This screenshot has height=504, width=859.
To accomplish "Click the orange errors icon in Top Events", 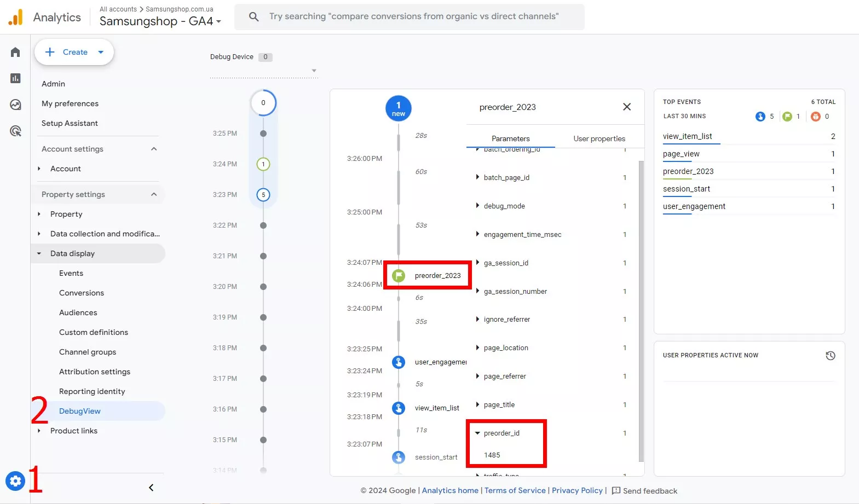I will (816, 117).
